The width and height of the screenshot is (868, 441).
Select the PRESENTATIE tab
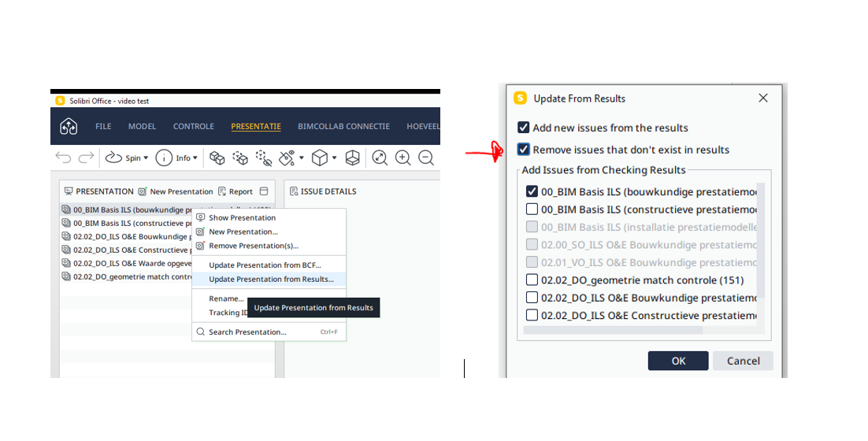click(256, 126)
